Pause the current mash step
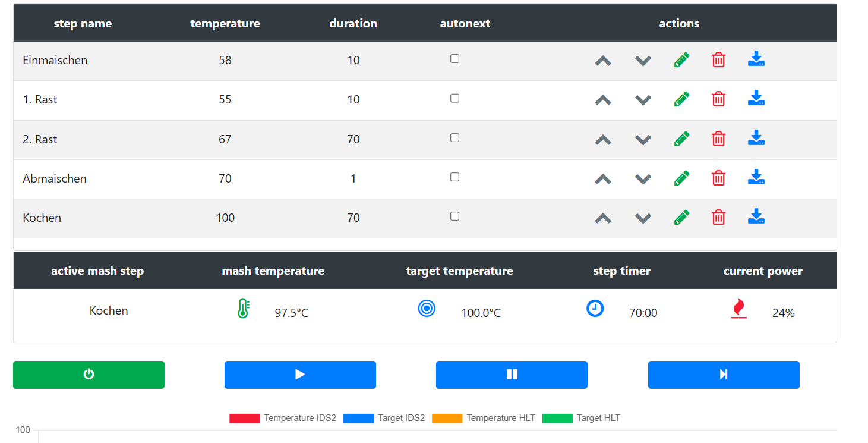This screenshot has width=868, height=443. coord(512,375)
